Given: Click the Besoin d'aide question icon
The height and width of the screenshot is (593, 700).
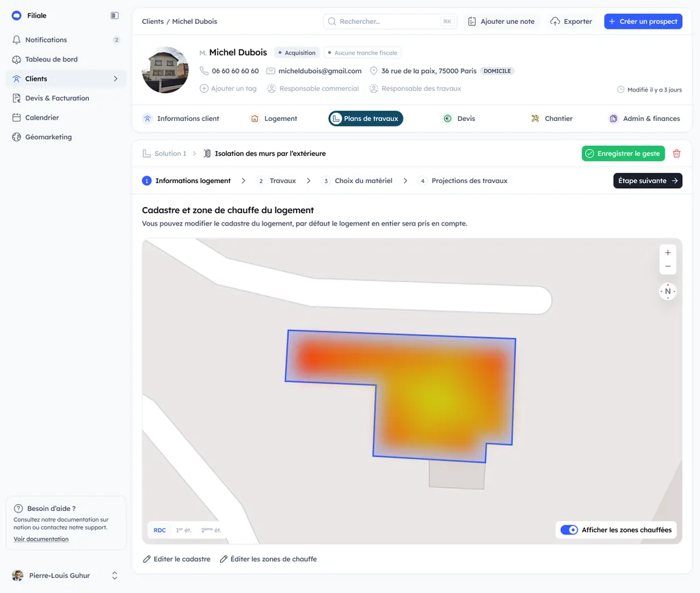Looking at the screenshot, I should (18, 509).
